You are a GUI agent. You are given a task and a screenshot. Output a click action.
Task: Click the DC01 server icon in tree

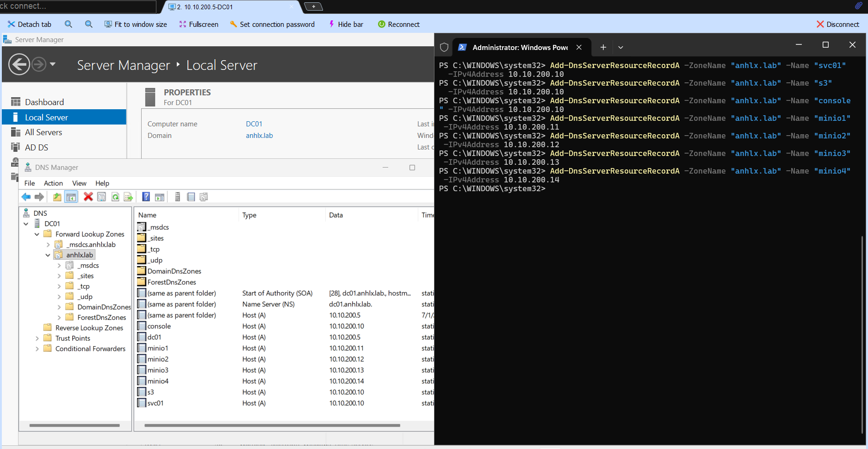click(x=37, y=224)
